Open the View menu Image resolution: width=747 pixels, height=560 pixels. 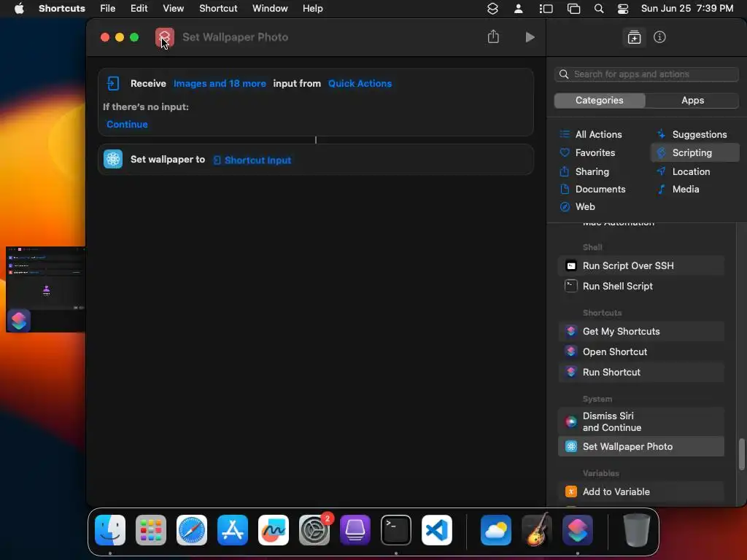173,9
